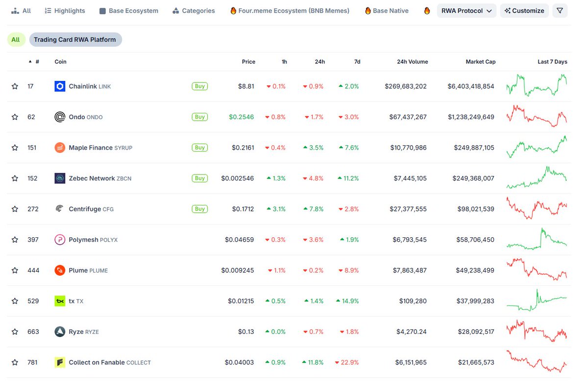
Task: Open tx TX coin link
Action: (76, 301)
